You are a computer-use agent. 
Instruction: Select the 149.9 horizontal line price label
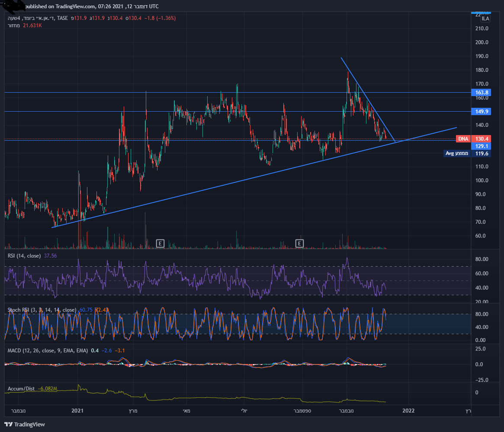click(x=481, y=112)
